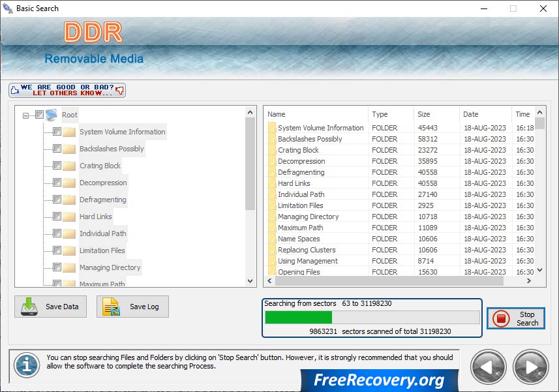
Task: Click folder icon of Backslashes Possibly in tree
Action: 69,149
